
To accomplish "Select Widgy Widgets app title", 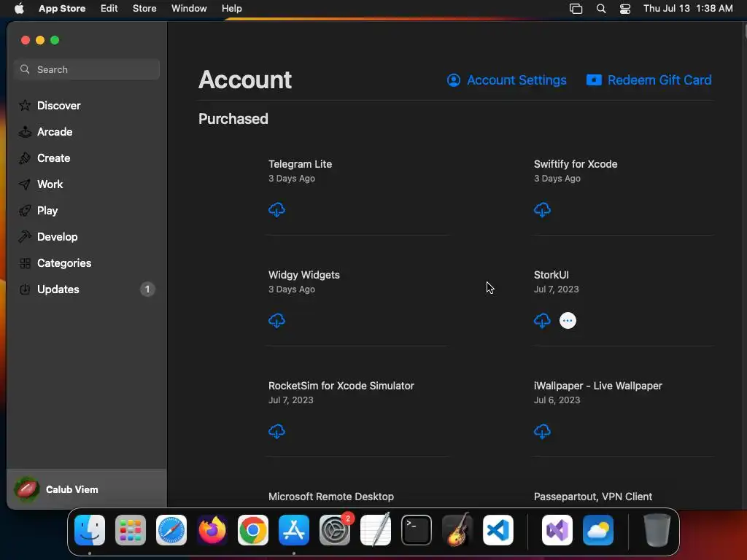I will tap(304, 275).
